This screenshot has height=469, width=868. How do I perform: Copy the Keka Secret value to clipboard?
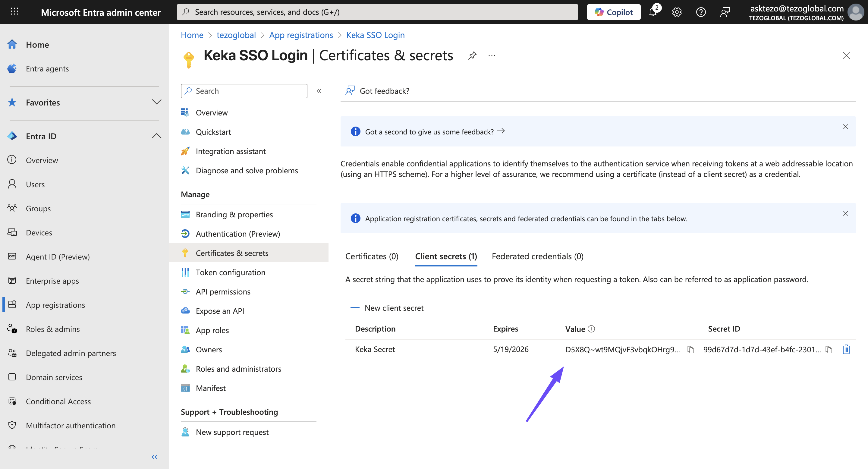(x=690, y=349)
